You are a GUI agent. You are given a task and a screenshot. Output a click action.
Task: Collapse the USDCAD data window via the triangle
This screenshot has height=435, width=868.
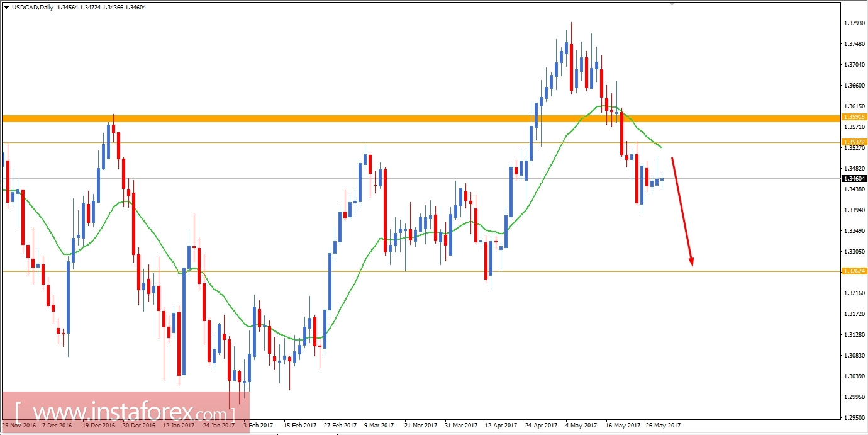coord(6,7)
